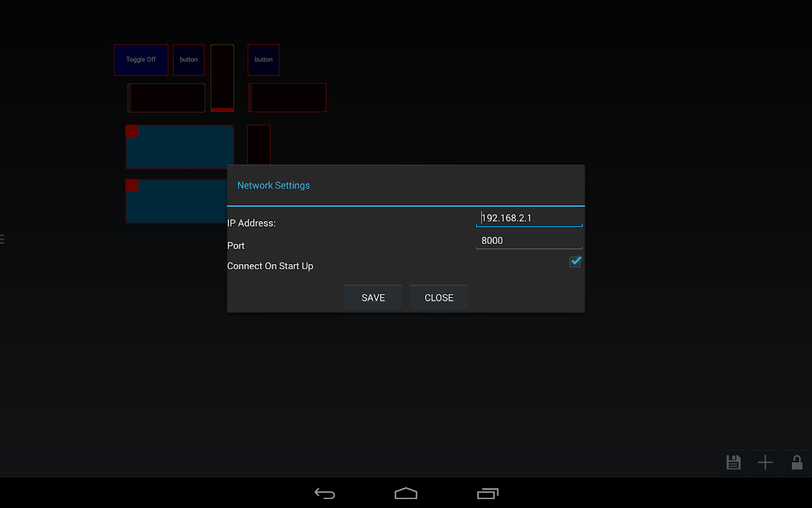Focus the Port field showing 8000

pyautogui.click(x=529, y=241)
